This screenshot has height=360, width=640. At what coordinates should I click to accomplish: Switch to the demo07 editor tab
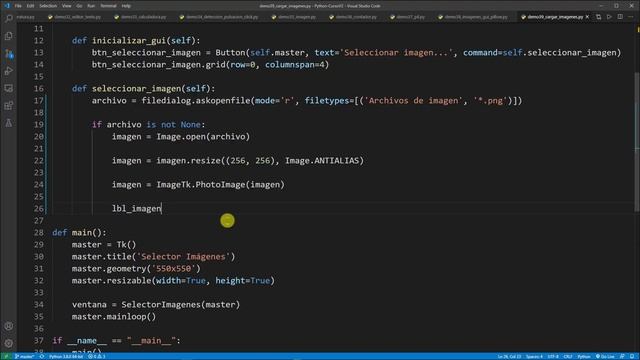click(408, 17)
